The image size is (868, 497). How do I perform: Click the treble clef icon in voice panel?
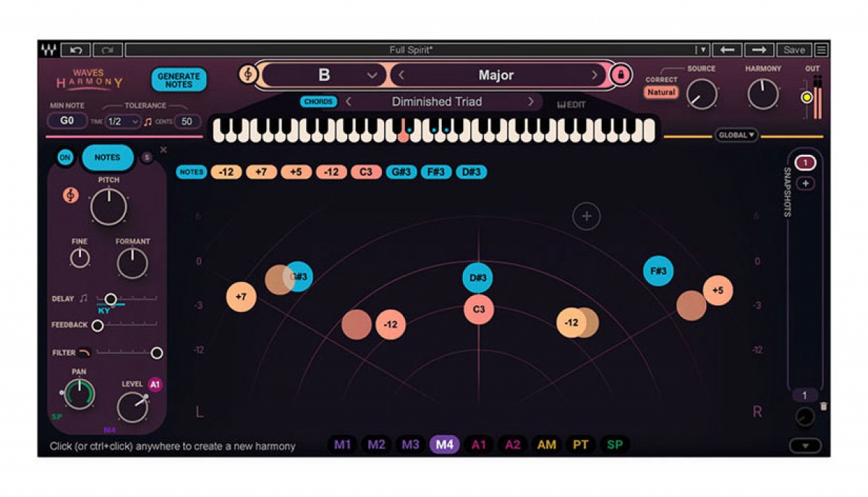[x=70, y=195]
